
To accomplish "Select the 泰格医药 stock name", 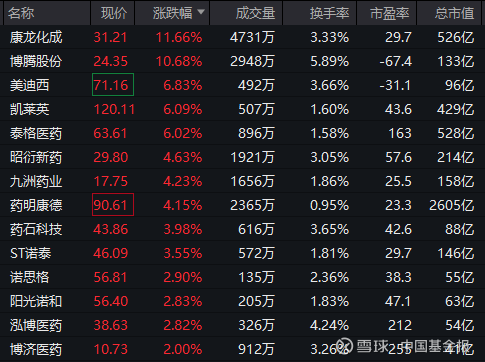I will click(36, 133).
